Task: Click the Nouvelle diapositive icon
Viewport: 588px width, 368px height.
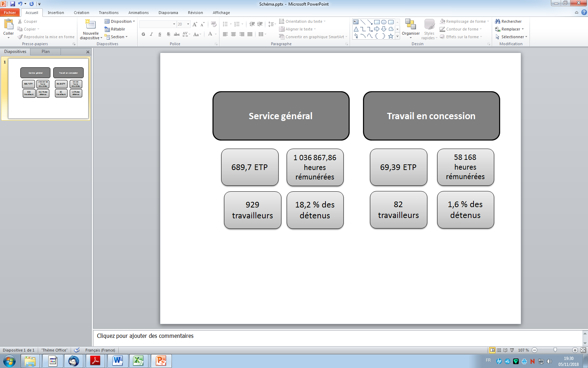Action: pos(91,25)
